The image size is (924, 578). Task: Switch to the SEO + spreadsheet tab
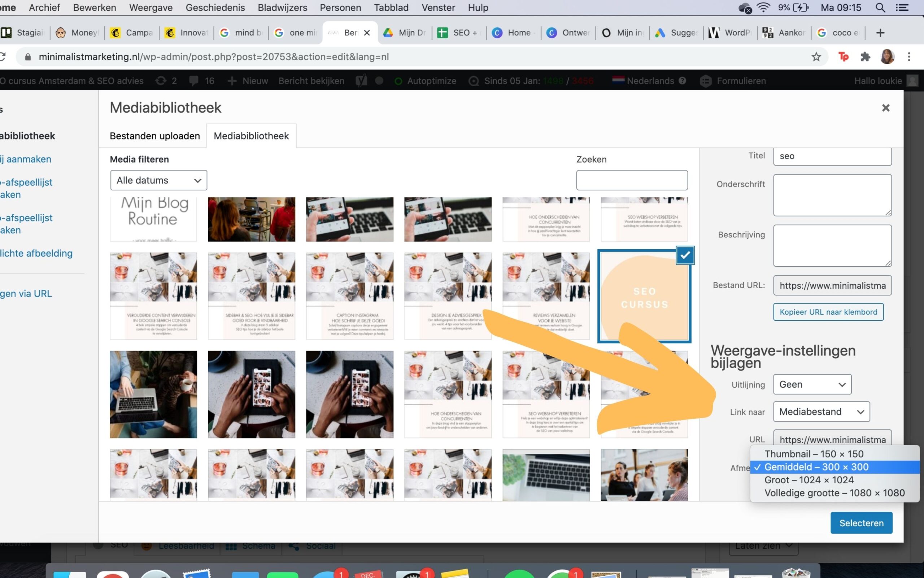(x=459, y=33)
